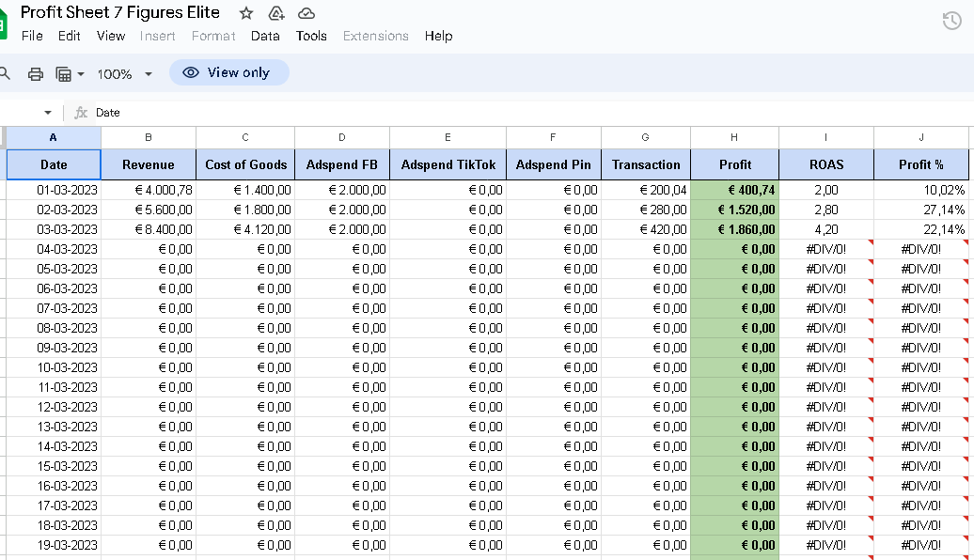Click the formula bar containing Date
The width and height of the screenshot is (974, 560).
(470, 113)
